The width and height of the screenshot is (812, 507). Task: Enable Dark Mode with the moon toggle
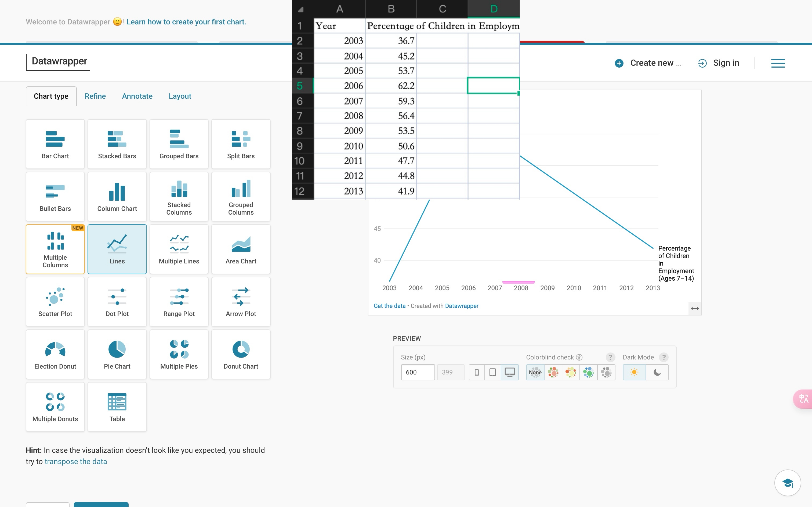point(657,372)
